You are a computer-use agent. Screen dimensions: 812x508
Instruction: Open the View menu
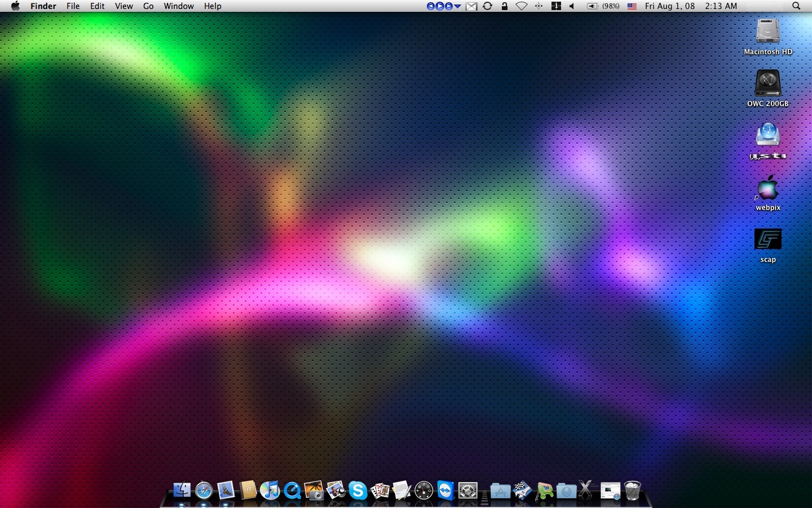(x=123, y=6)
